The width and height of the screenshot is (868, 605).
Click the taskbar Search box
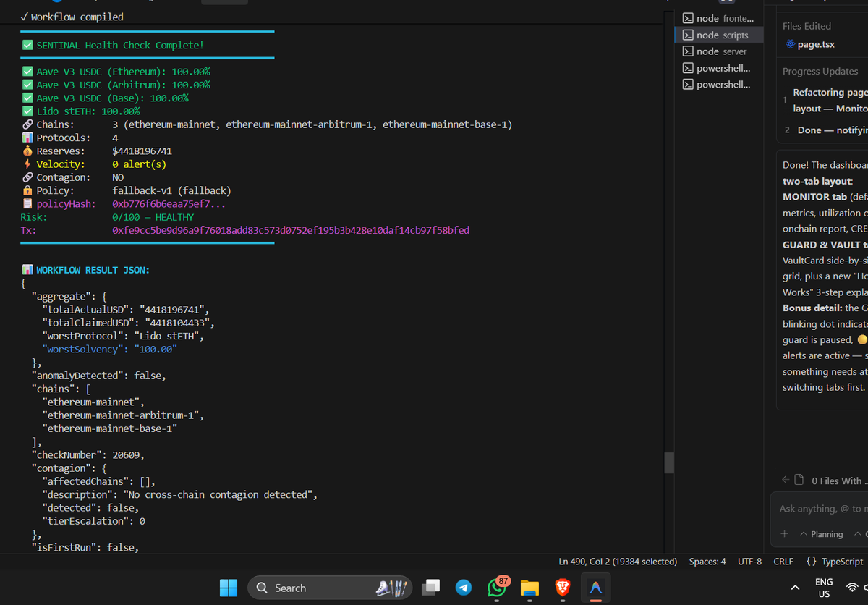point(330,588)
